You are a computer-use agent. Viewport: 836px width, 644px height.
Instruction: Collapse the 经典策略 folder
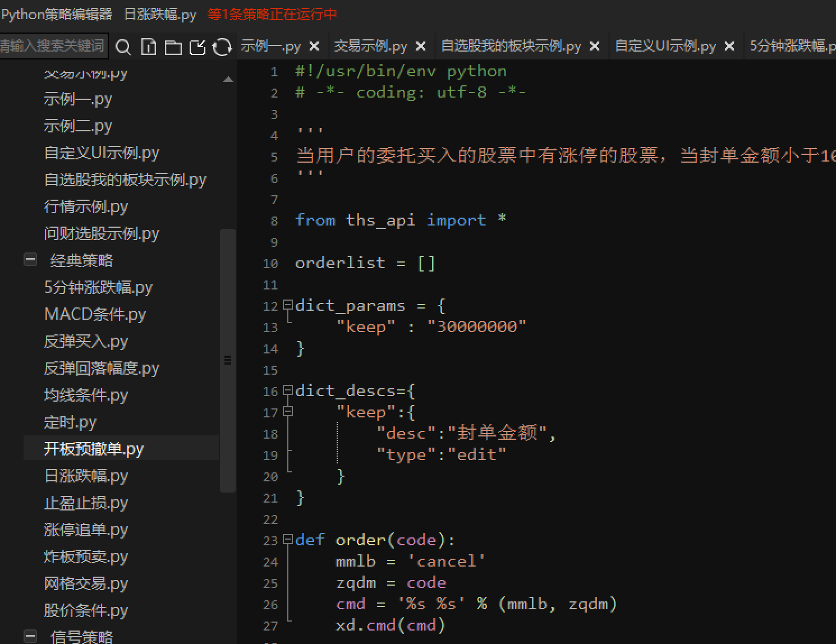[30, 259]
